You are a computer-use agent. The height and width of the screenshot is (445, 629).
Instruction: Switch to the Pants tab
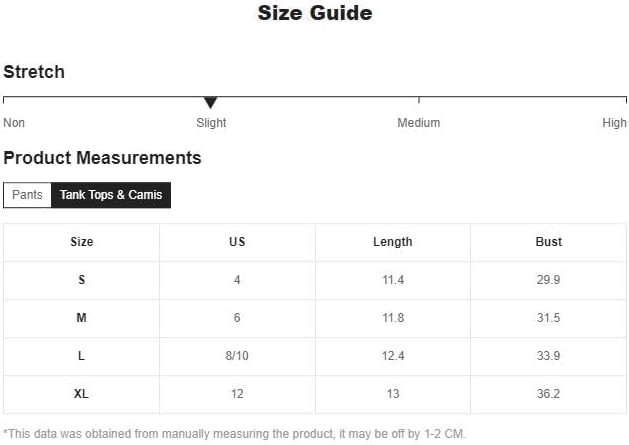[x=27, y=195]
